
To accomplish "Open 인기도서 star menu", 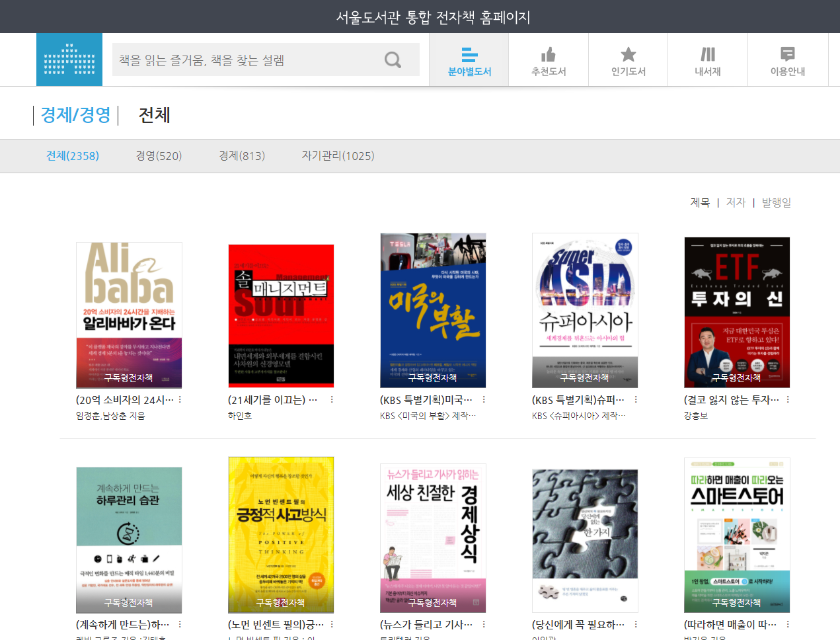I will [629, 60].
